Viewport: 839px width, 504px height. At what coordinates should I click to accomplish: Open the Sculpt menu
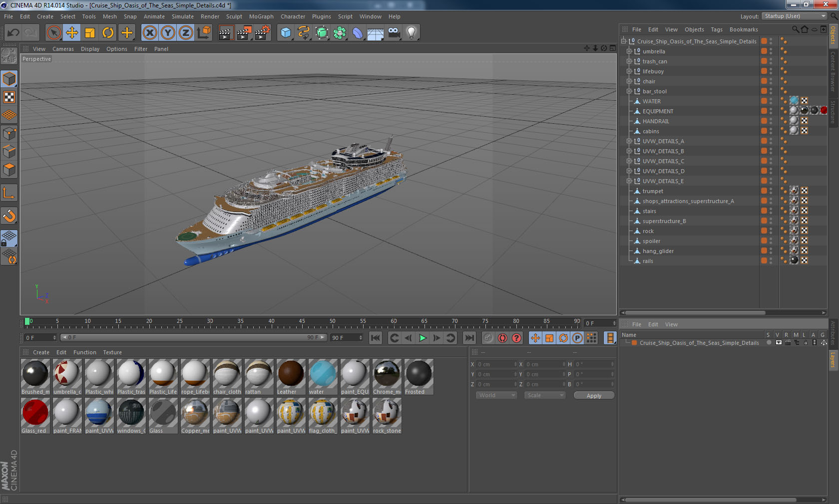[234, 16]
